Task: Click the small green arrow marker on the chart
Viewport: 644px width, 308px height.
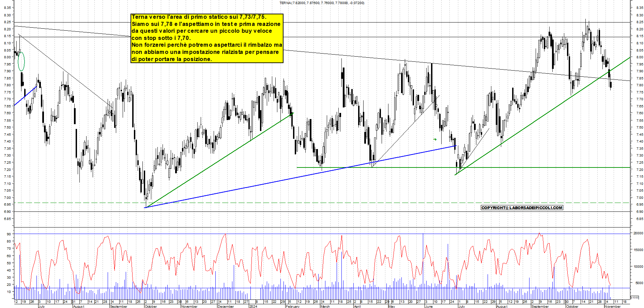Action: (435, 139)
